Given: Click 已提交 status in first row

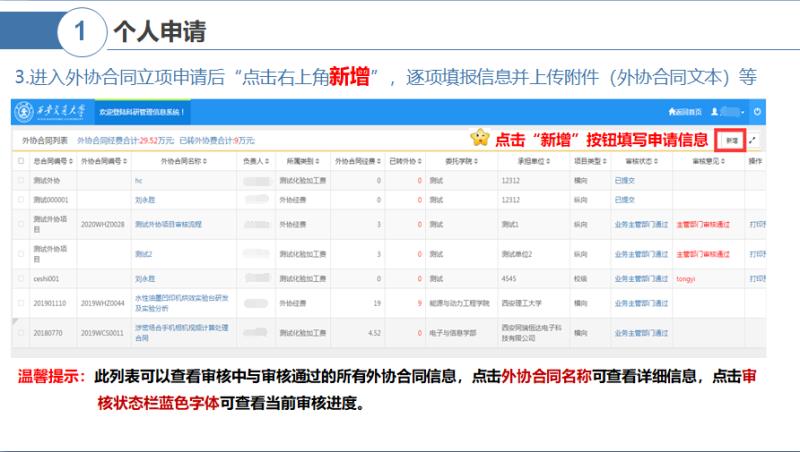Looking at the screenshot, I should tap(625, 181).
